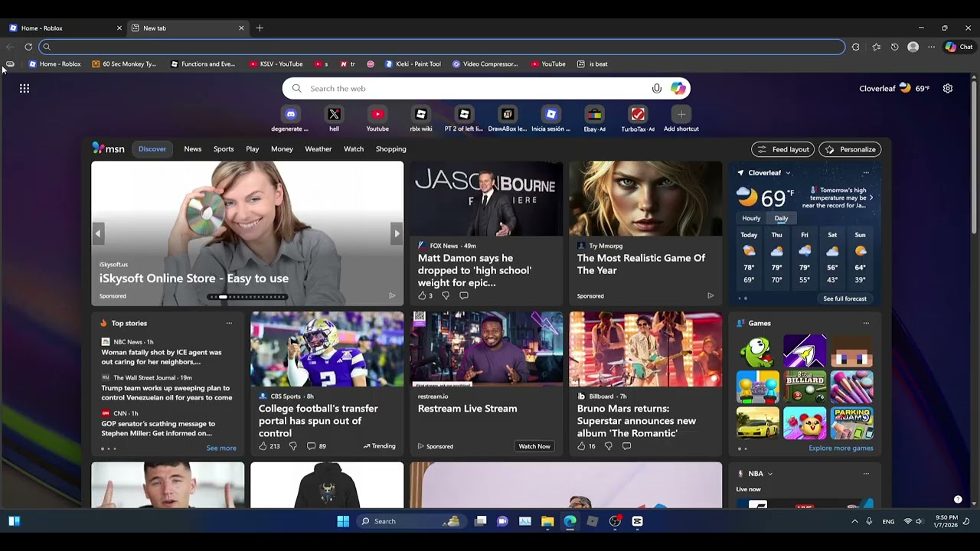The image size is (980, 551).
Task: Open page settings gear icon
Action: point(948,89)
